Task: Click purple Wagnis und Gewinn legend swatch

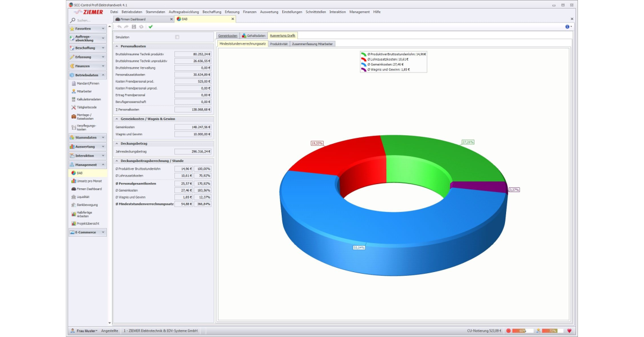Action: click(363, 69)
